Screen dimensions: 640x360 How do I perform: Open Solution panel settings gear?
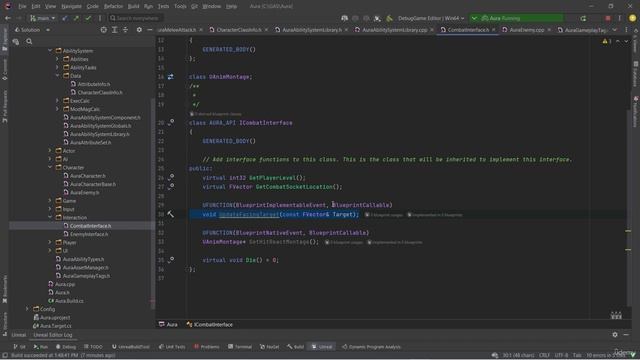(139, 30)
